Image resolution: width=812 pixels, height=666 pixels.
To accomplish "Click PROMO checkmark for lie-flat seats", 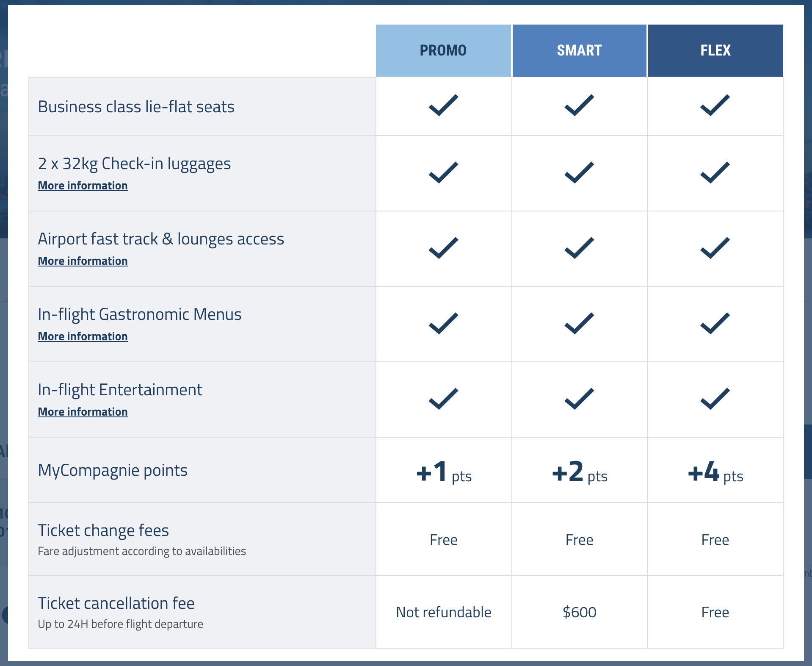I will pos(443,105).
